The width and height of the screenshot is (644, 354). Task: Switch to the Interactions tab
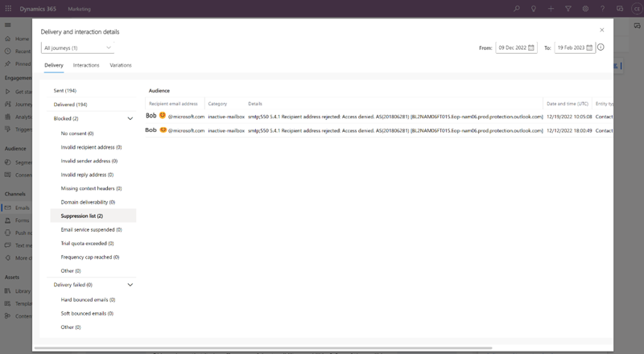[86, 65]
